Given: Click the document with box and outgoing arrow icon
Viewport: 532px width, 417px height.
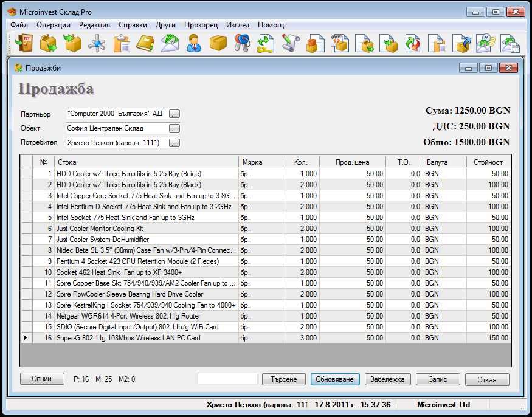Looking at the screenshot, I should pos(364,43).
